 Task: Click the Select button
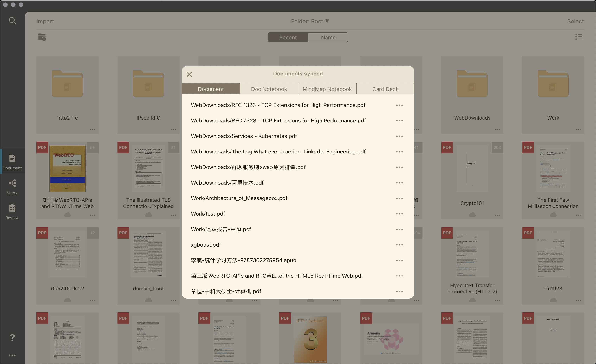tap(575, 21)
